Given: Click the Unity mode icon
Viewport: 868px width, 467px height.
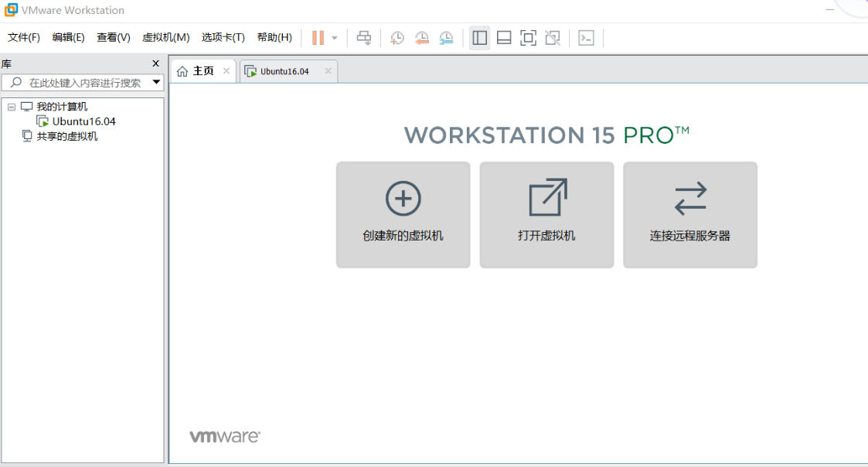Looking at the screenshot, I should click(x=553, y=38).
